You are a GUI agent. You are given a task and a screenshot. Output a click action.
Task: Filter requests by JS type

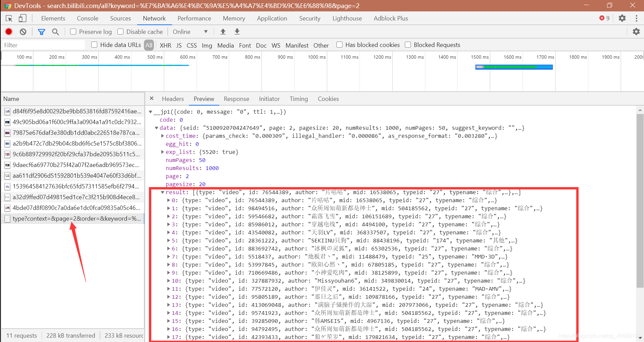(179, 45)
